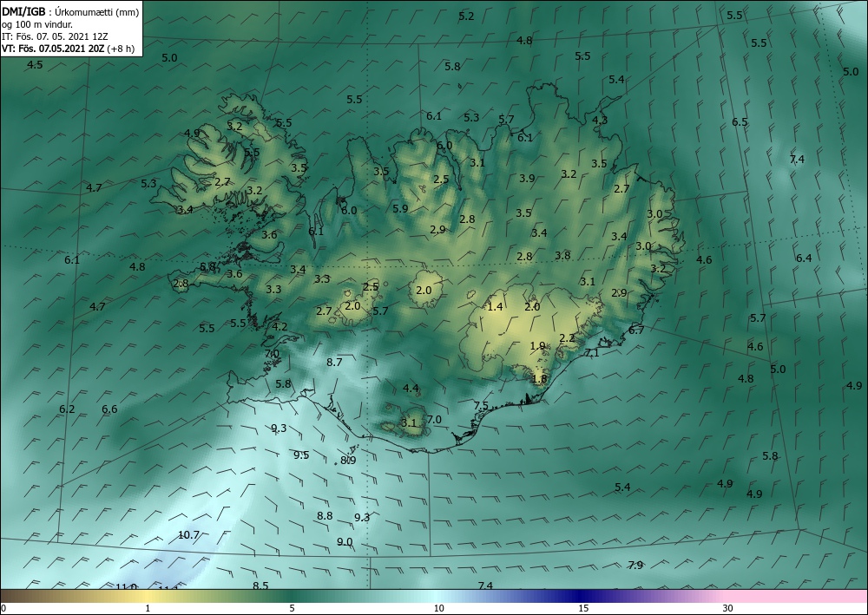
Task: Click the 6.7 value off the east coast
Action: [x=636, y=330]
